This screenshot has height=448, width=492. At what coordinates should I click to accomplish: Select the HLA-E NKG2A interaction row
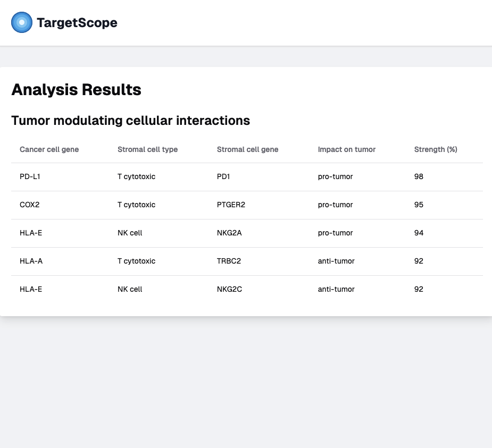click(x=246, y=233)
